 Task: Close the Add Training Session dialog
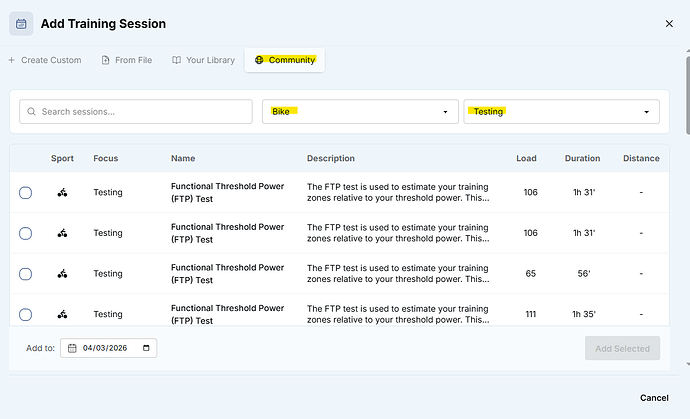tap(669, 23)
